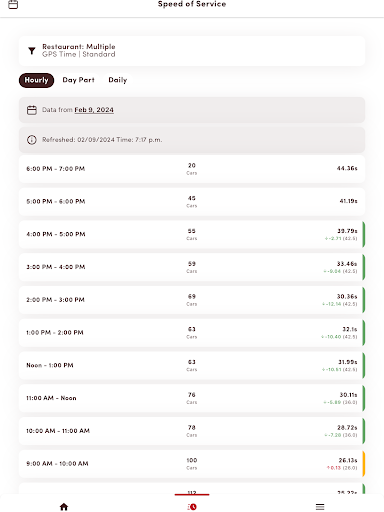This screenshot has width=384, height=512.
Task: Open the Feb 9, 2024 date picker
Action: tap(94, 110)
